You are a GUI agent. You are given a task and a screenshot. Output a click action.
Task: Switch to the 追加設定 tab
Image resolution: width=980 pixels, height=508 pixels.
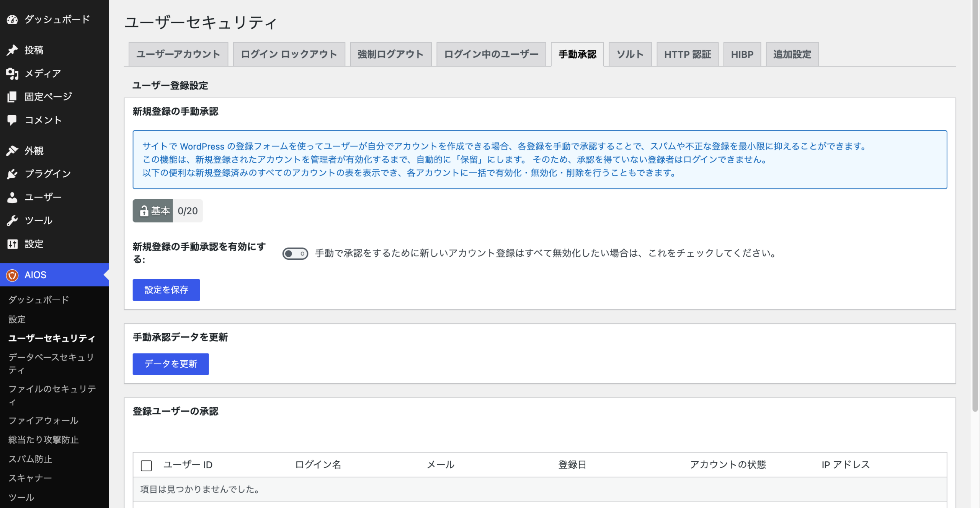pos(792,54)
